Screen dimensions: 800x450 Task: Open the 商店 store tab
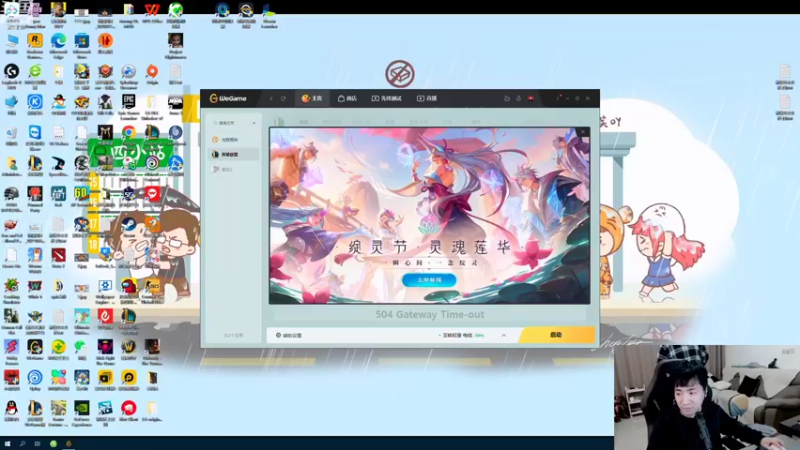[347, 98]
